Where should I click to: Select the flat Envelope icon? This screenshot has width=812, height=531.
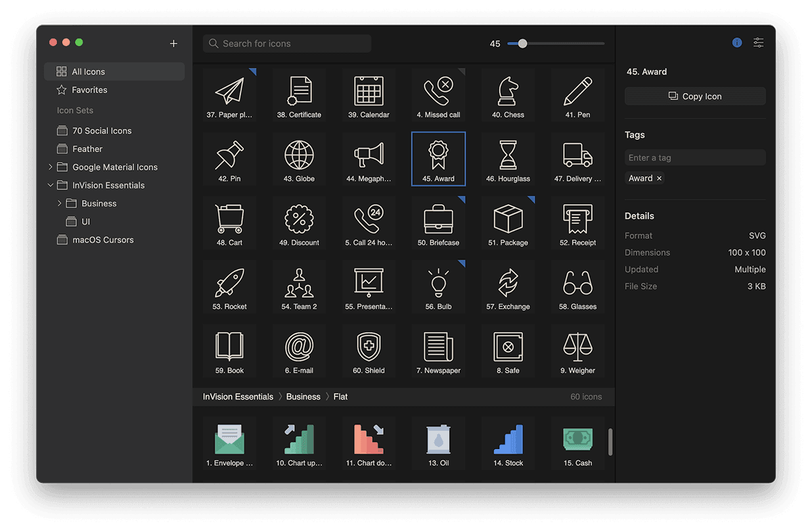coord(229,444)
